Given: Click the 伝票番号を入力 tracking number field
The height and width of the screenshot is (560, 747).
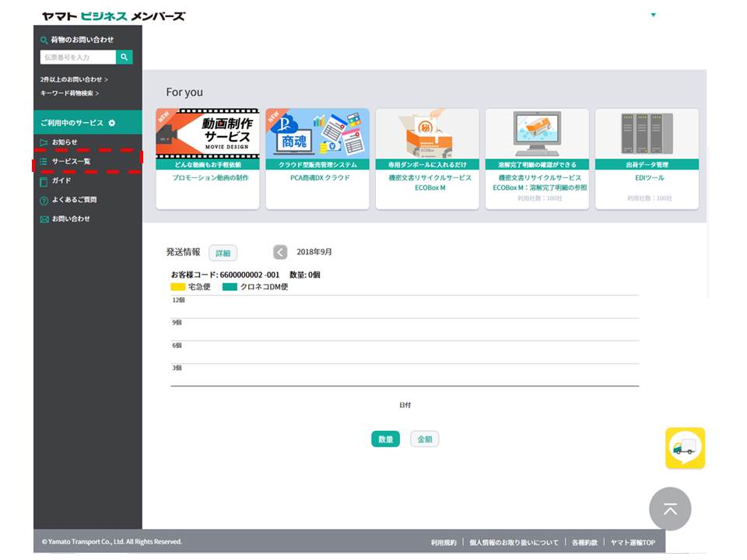Looking at the screenshot, I should (x=77, y=57).
